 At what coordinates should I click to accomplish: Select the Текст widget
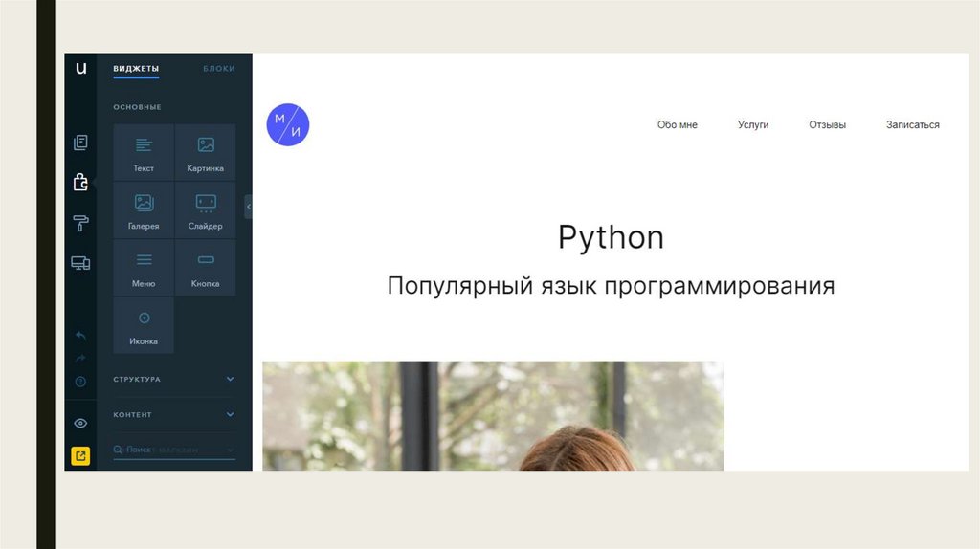(144, 153)
